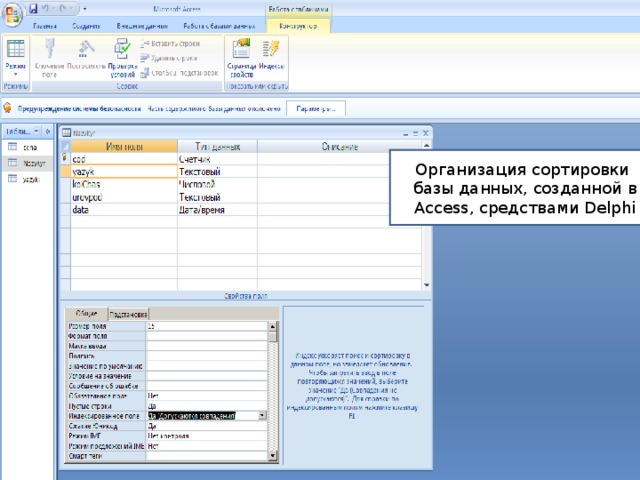Screen dimensions: 640x480
Task: Click the security warning shield icon
Action: coord(7,108)
